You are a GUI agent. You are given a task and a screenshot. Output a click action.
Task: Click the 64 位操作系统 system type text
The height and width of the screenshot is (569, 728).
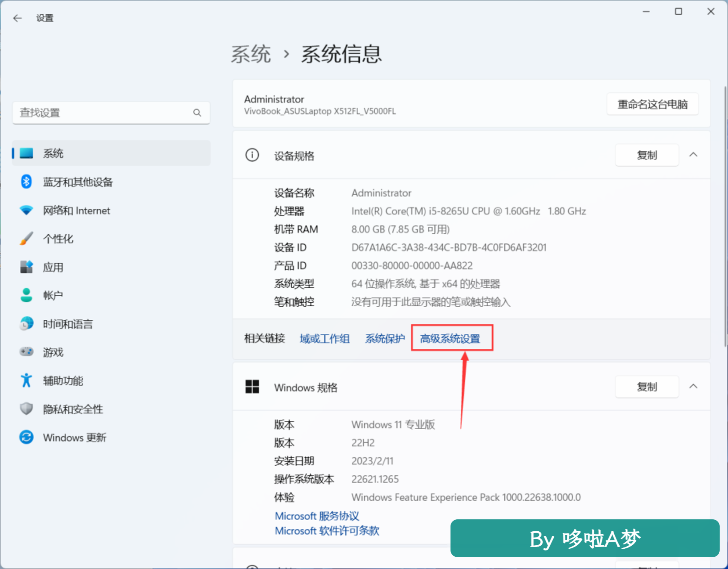(x=425, y=284)
